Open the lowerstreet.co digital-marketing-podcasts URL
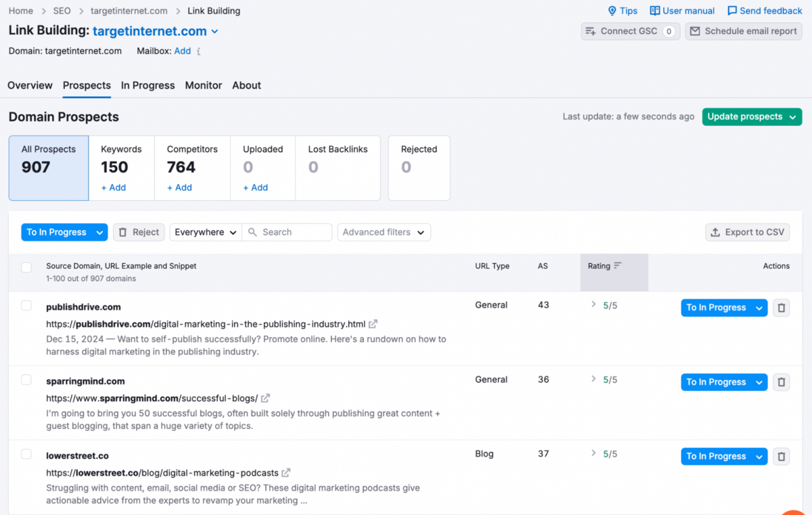 coord(162,473)
